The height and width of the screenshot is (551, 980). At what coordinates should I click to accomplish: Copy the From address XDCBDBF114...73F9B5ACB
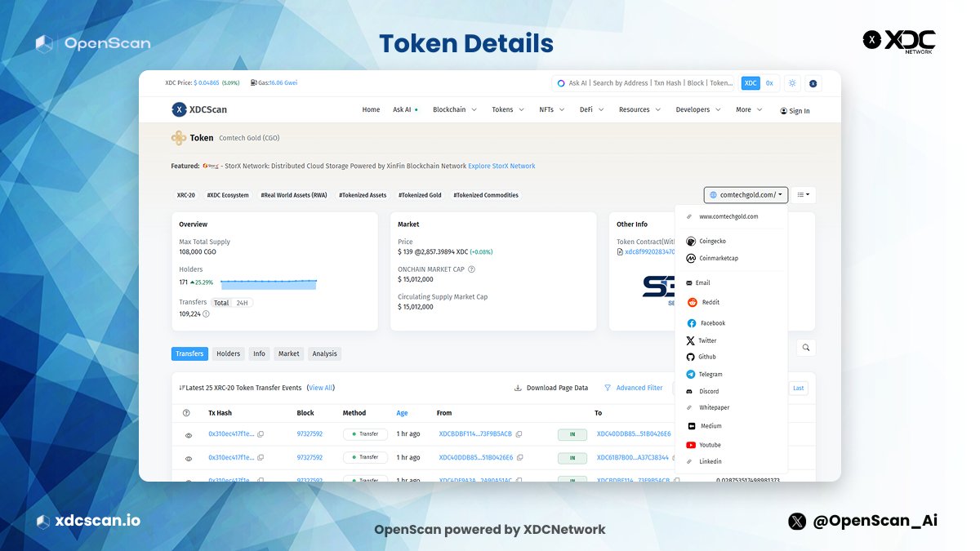(x=519, y=434)
